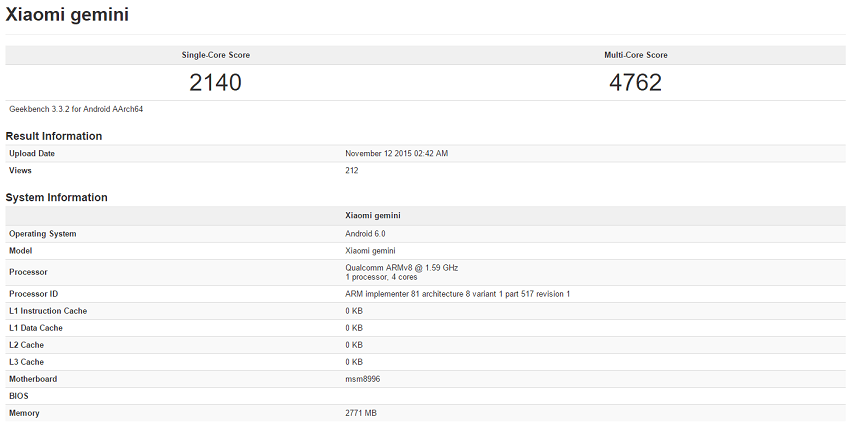The height and width of the screenshot is (431, 850).
Task: Select the multi-core score value 4762
Action: (635, 82)
